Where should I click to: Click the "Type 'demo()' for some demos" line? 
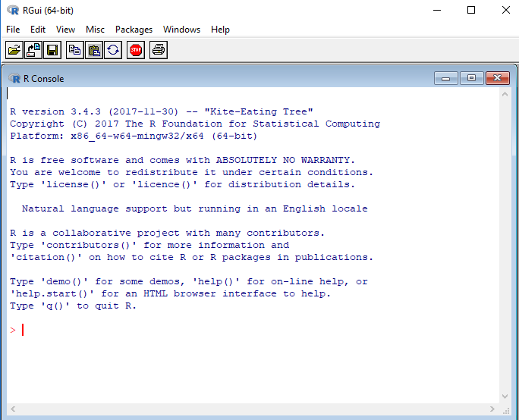(189, 282)
